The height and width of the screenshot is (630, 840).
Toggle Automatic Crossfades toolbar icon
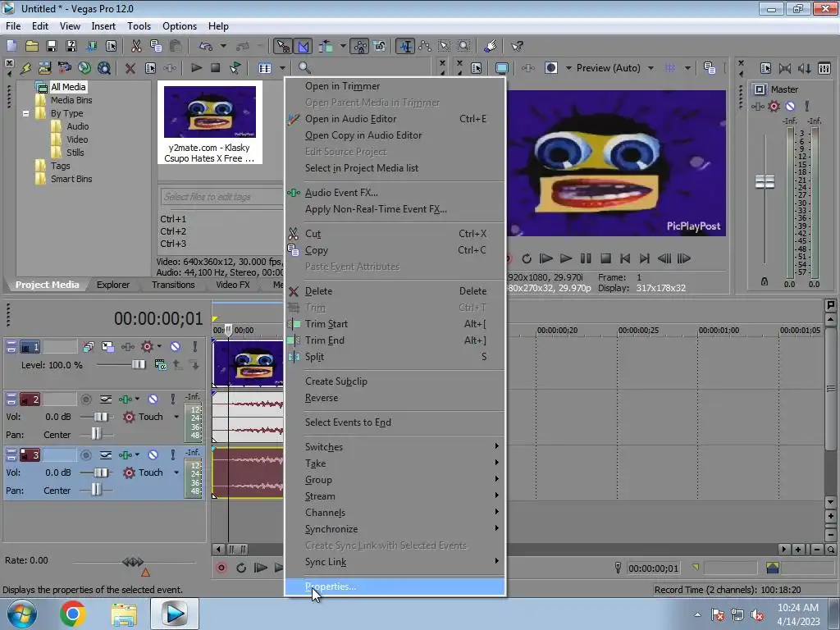tap(304, 46)
